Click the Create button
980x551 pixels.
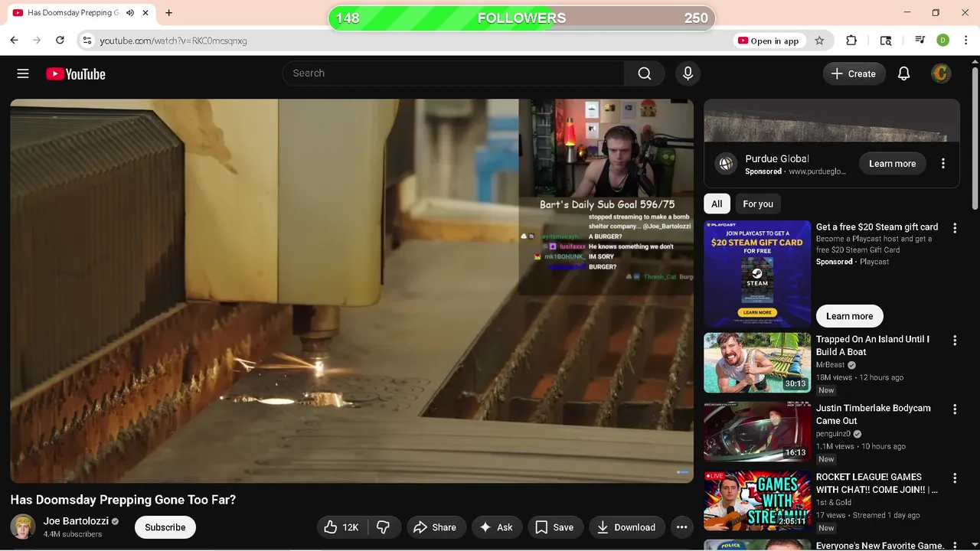(853, 73)
